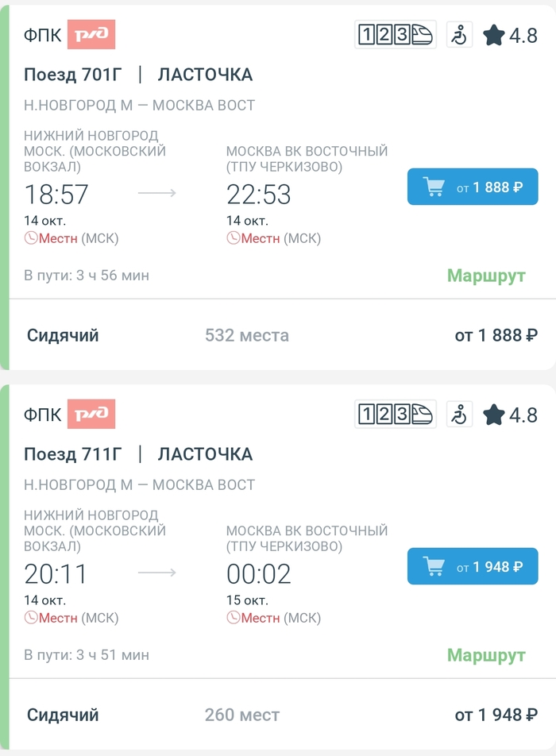This screenshot has height=756, width=556.
Task: Buy ticket from 1 948 ₽ cart button
Action: point(472,567)
